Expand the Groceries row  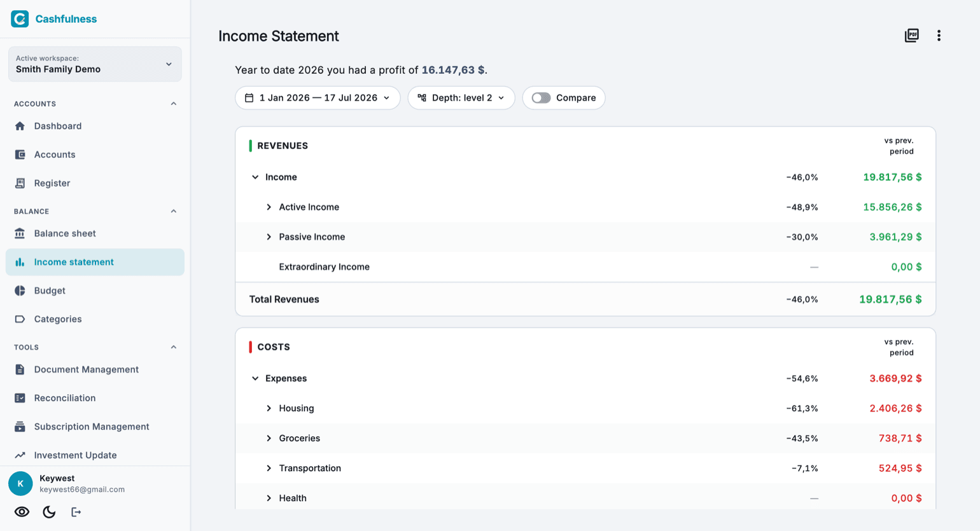point(269,439)
